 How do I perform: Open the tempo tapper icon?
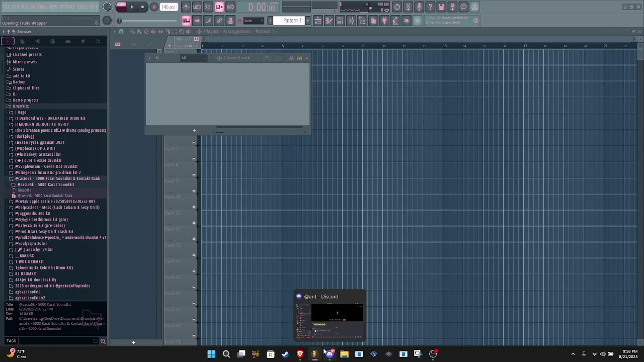coord(395,21)
